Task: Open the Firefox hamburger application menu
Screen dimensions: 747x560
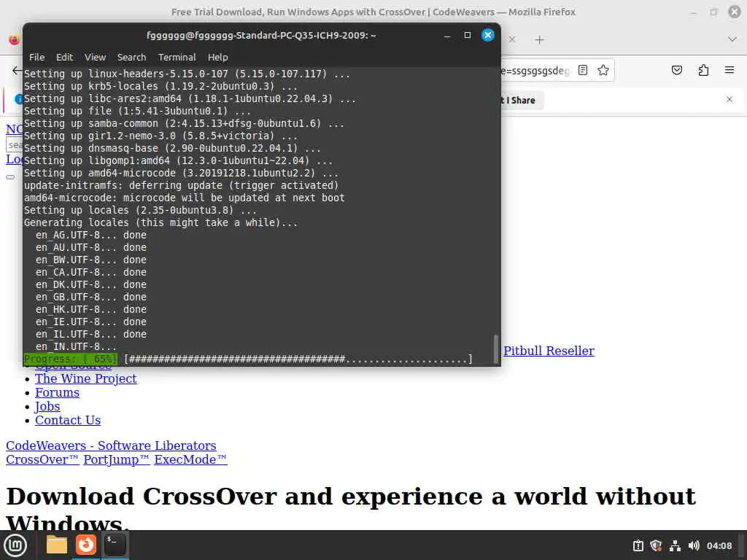Action: (x=729, y=71)
